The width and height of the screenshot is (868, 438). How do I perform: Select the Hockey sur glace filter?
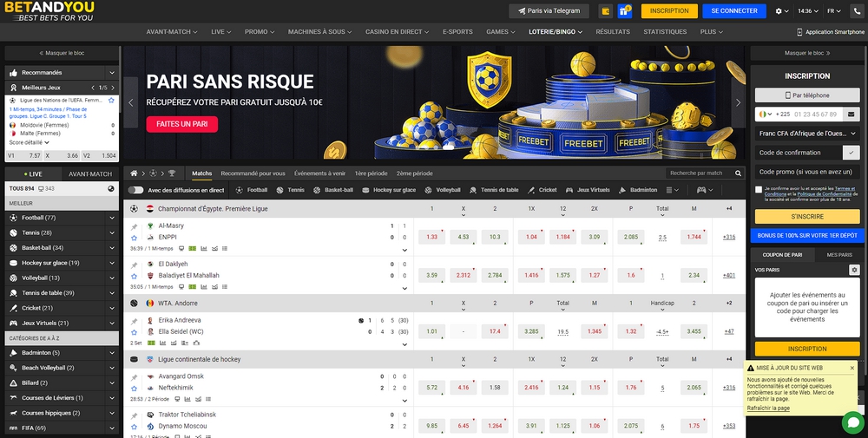click(x=389, y=190)
